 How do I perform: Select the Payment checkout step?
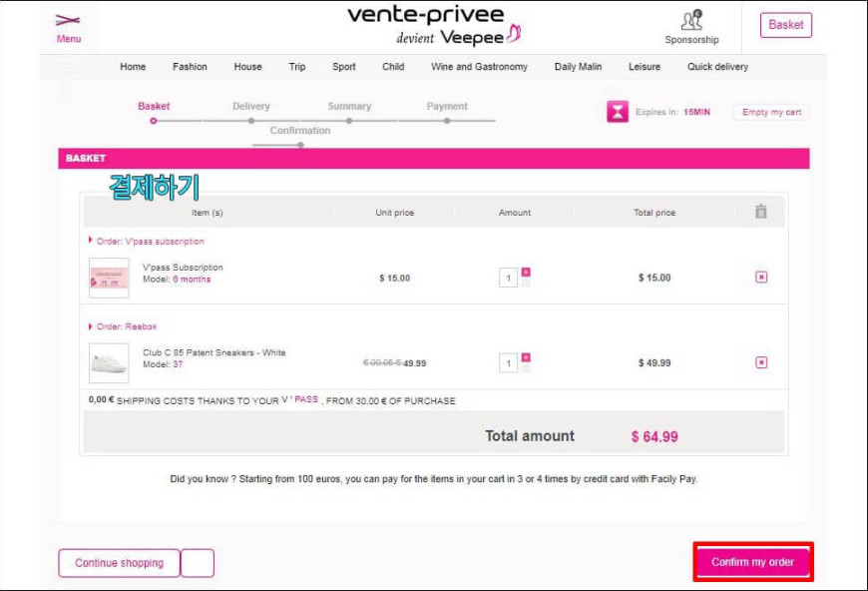coord(447,107)
